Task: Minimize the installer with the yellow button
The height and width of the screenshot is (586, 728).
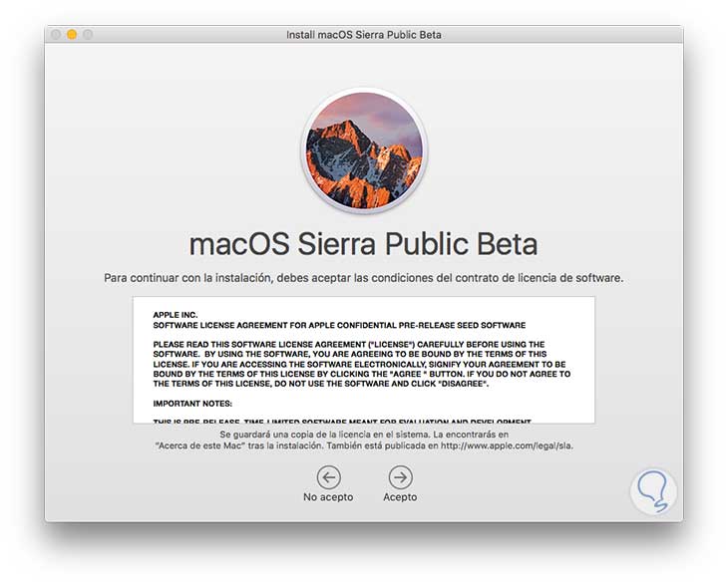Action: (72, 34)
